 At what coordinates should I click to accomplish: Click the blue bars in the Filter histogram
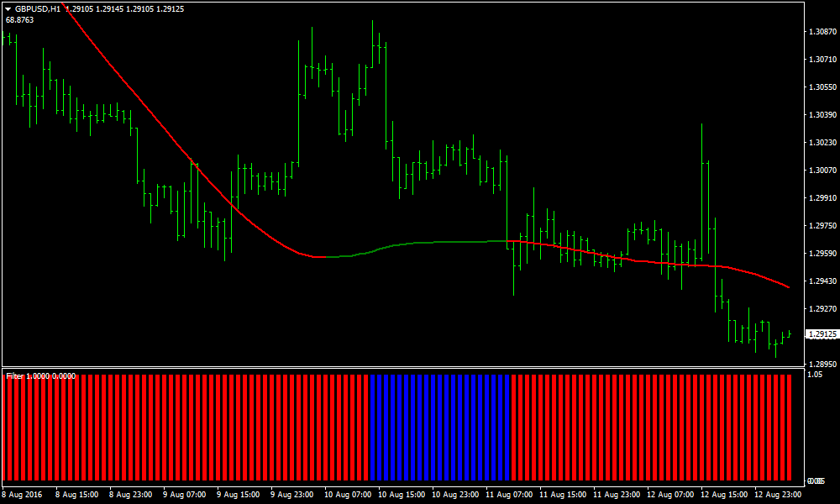coord(439,424)
